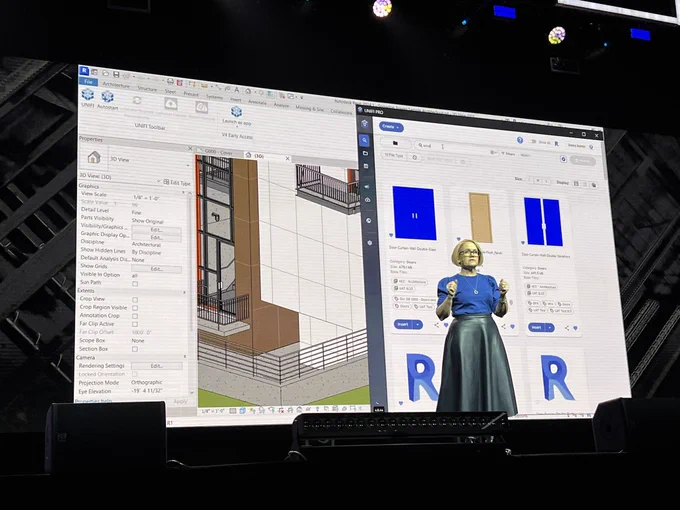Screen dimensions: 680x510
Task: Click the grid display mode icon
Action: point(576,183)
